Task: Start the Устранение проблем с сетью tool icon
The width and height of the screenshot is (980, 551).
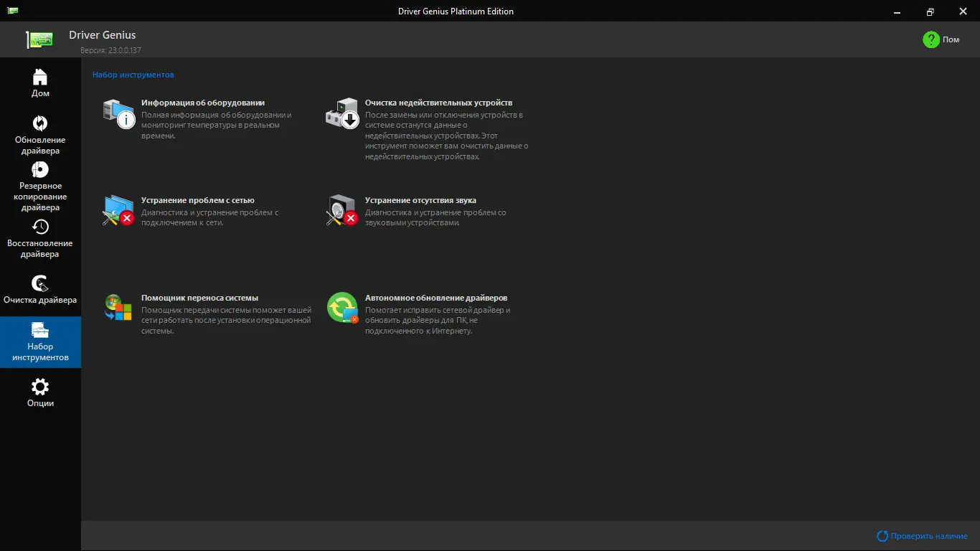Action: (x=118, y=210)
